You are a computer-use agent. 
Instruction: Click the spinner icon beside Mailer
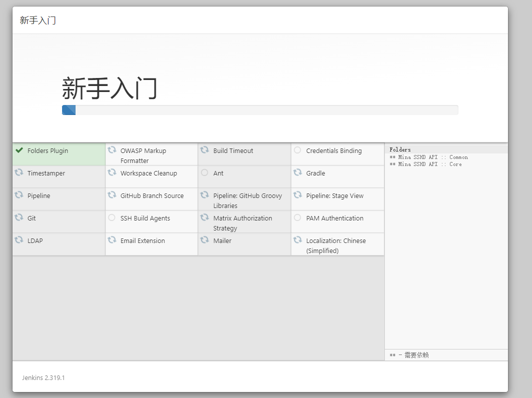(x=205, y=240)
